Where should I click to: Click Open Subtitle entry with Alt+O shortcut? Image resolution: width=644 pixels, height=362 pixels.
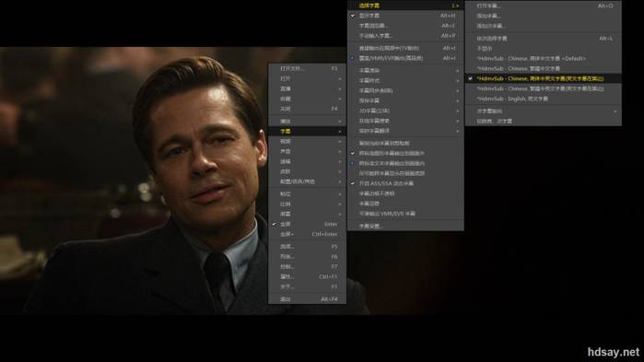[543, 6]
